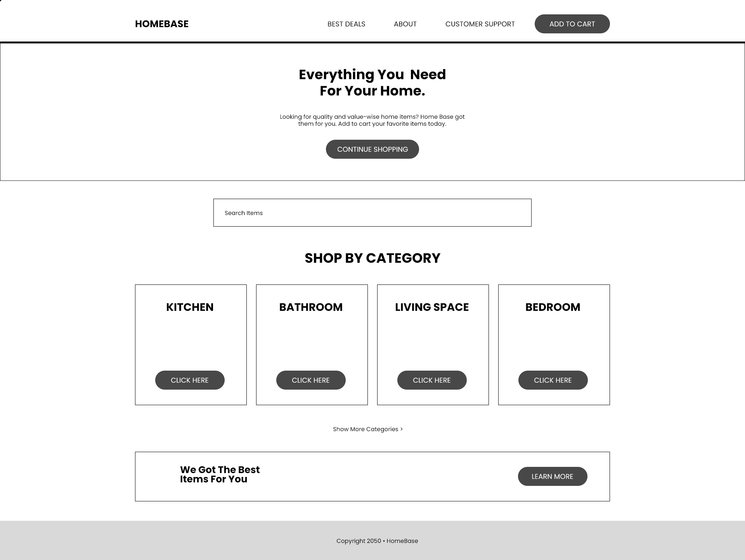Viewport: 745px width, 560px height.
Task: Click LIVING SPACE CLICK HERE button
Action: click(432, 380)
